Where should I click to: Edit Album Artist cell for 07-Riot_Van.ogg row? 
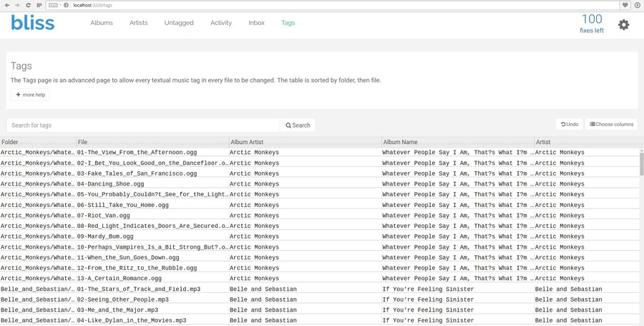[x=305, y=216]
